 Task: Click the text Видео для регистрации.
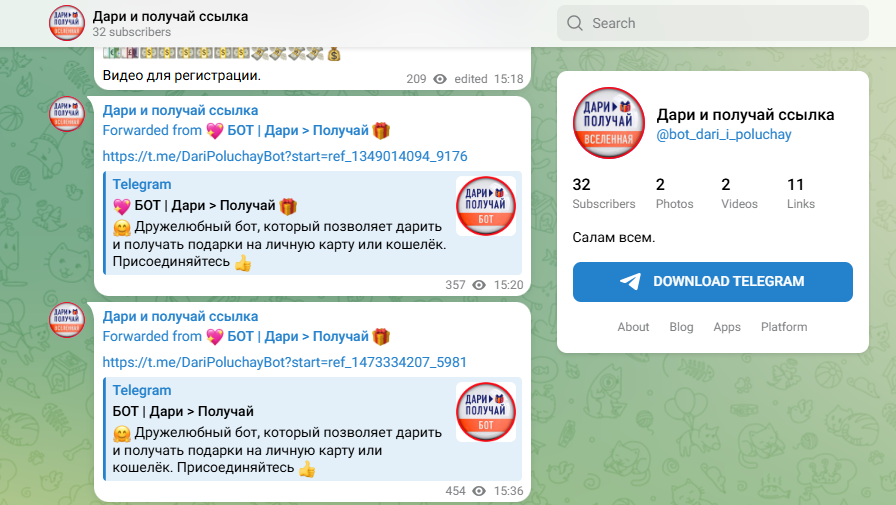coord(182,75)
